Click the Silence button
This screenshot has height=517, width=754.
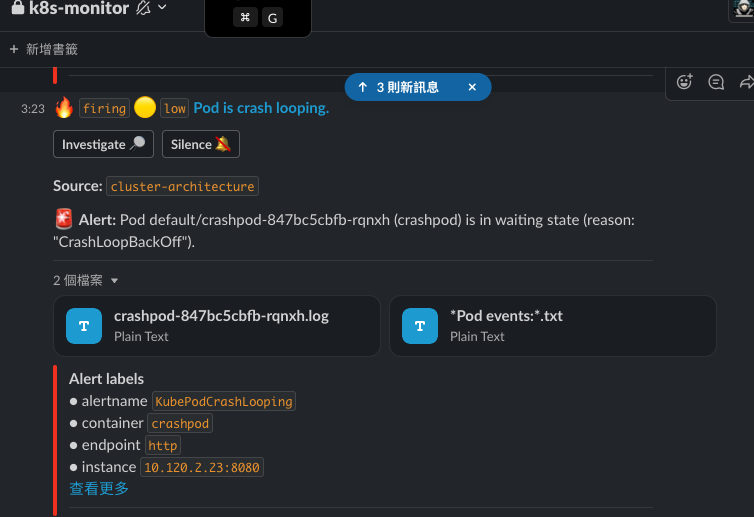pyautogui.click(x=201, y=144)
